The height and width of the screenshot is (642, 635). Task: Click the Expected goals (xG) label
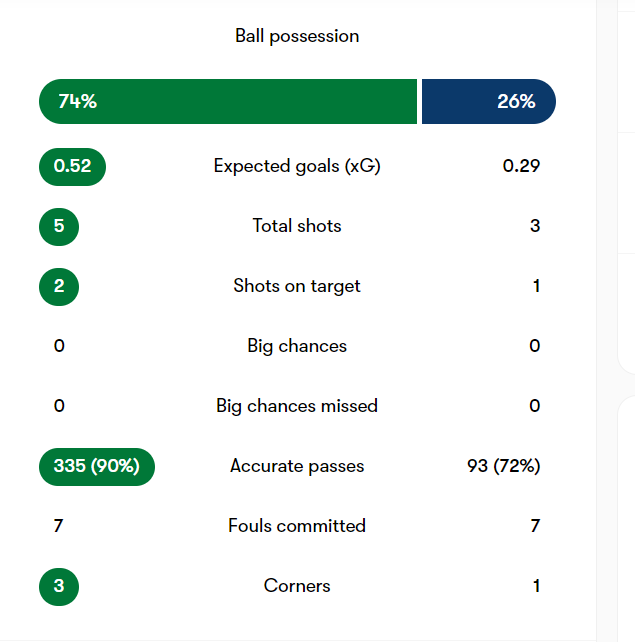297,166
